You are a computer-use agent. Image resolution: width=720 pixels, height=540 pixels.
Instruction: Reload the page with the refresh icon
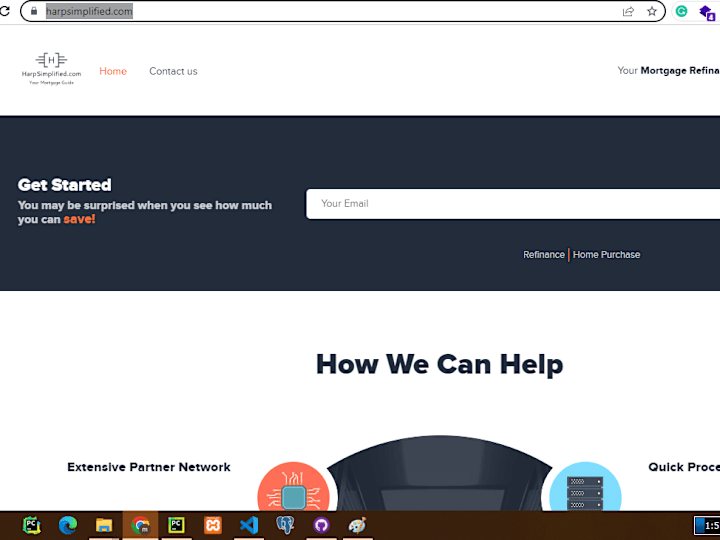click(4, 11)
